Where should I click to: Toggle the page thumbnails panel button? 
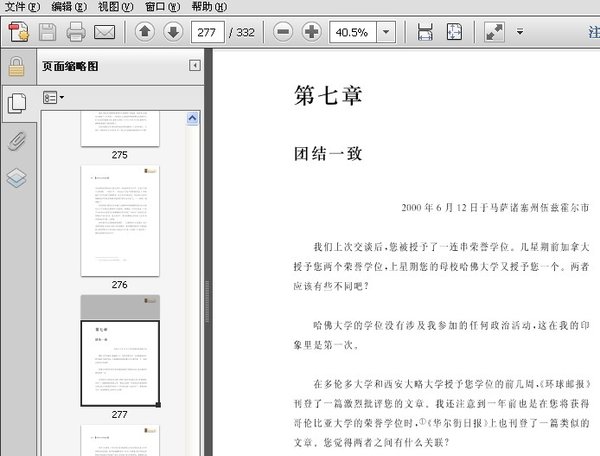[16, 102]
